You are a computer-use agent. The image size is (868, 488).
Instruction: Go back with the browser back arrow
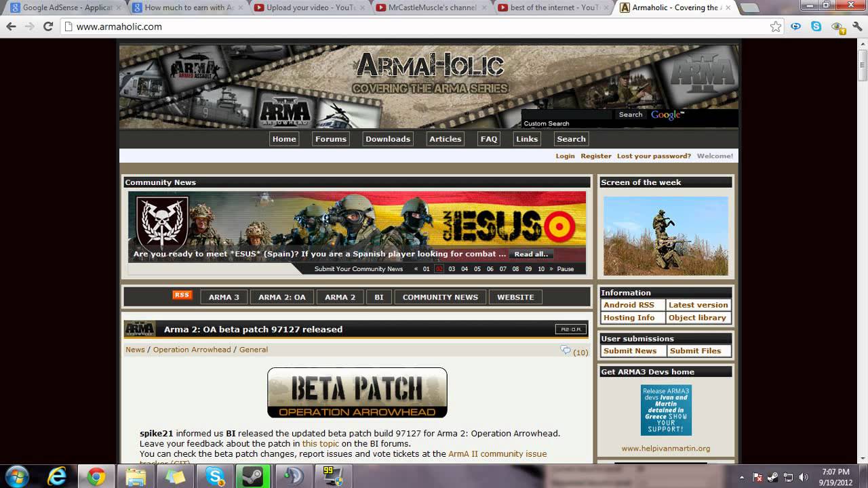point(11,26)
